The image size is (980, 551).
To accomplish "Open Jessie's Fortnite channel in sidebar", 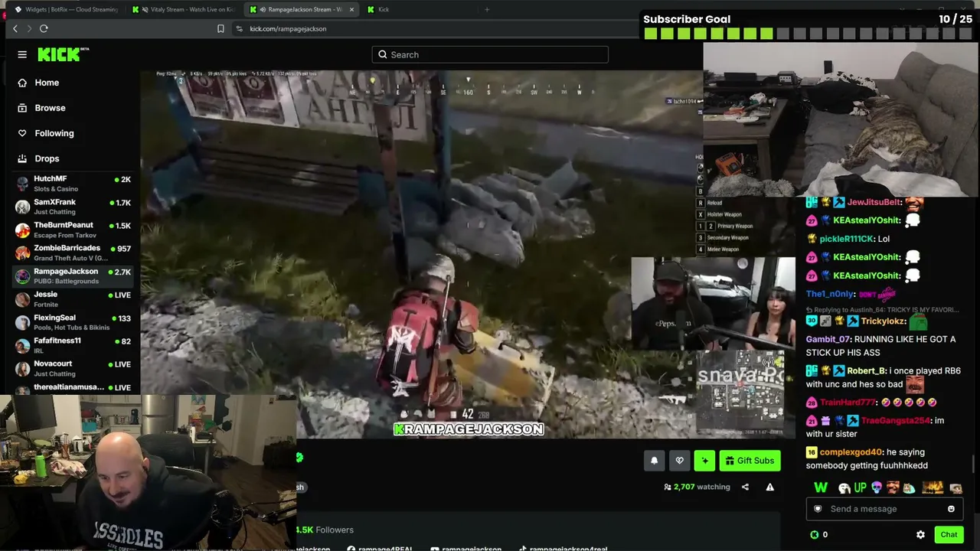I will pos(73,299).
